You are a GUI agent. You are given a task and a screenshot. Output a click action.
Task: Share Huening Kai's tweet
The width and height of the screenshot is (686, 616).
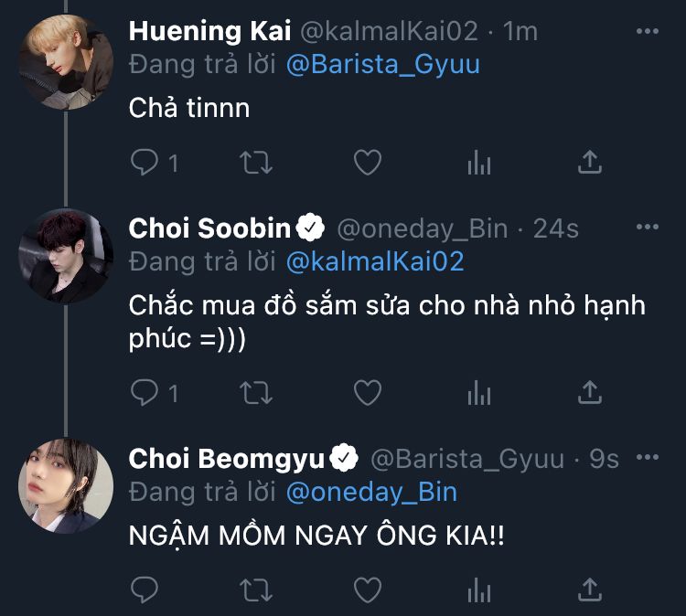(591, 163)
